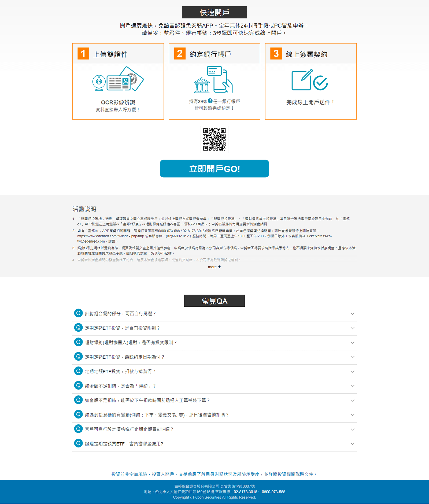Image resolution: width=429 pixels, height=504 pixels.
Task: Click the OCR ID card recognition icon
Action: (118, 79)
